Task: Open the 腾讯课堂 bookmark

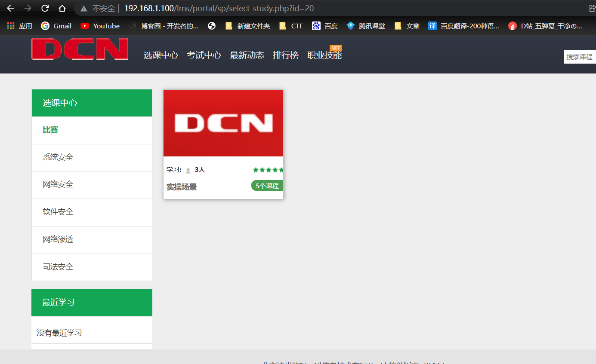Action: 366,26
